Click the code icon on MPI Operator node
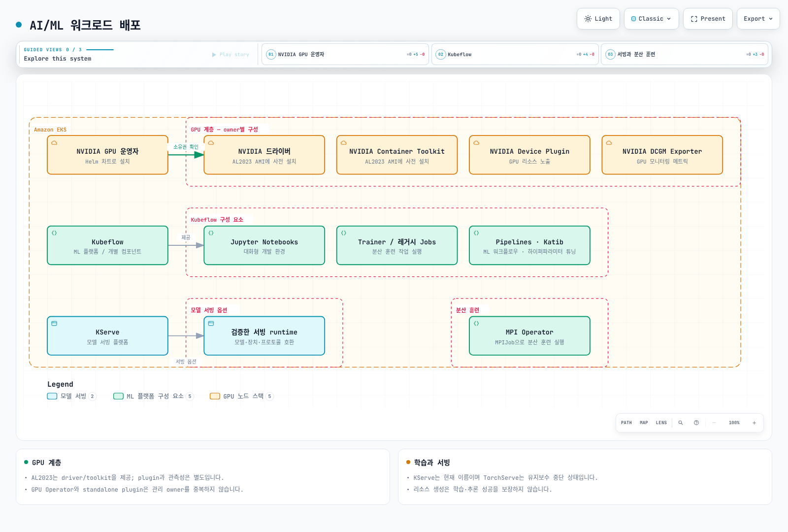 (476, 324)
